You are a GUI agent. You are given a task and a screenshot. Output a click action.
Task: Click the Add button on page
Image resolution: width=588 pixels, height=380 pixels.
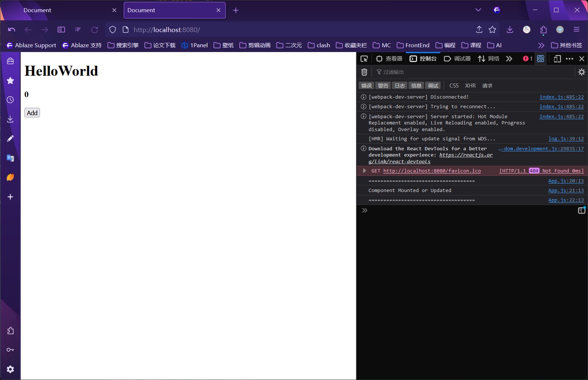click(32, 113)
